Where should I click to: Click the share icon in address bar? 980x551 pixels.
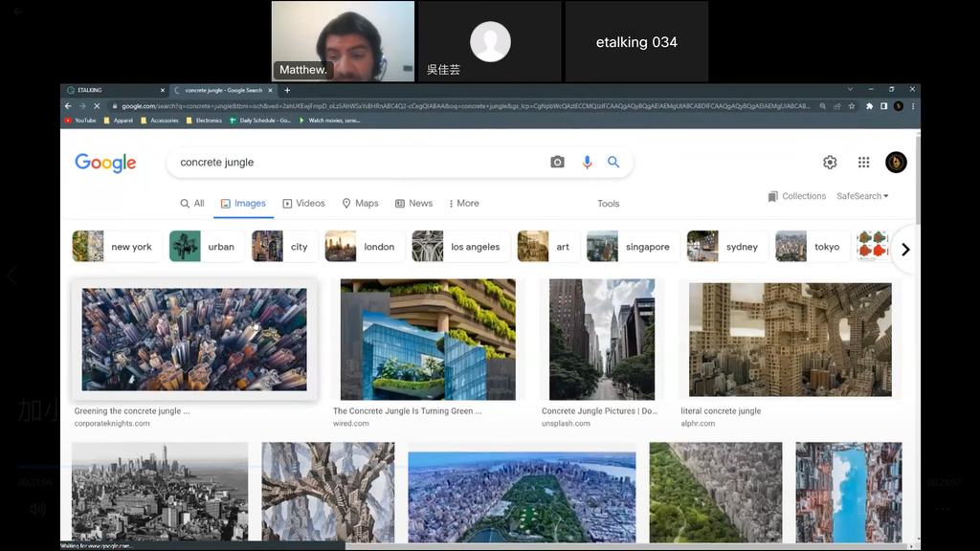tap(836, 106)
